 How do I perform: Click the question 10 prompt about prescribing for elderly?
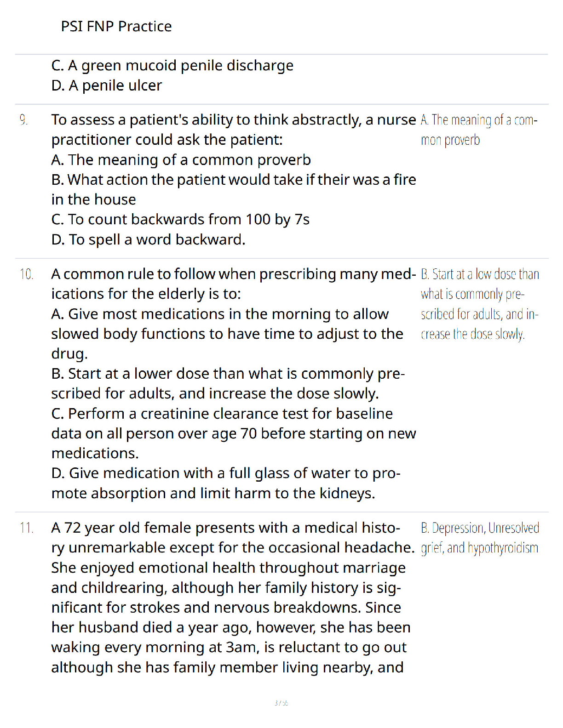[x=234, y=284]
